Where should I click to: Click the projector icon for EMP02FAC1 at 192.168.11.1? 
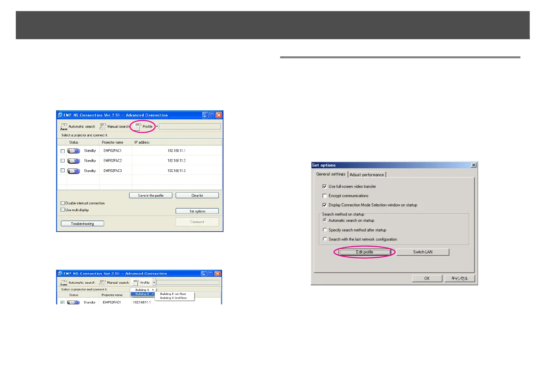click(x=74, y=151)
